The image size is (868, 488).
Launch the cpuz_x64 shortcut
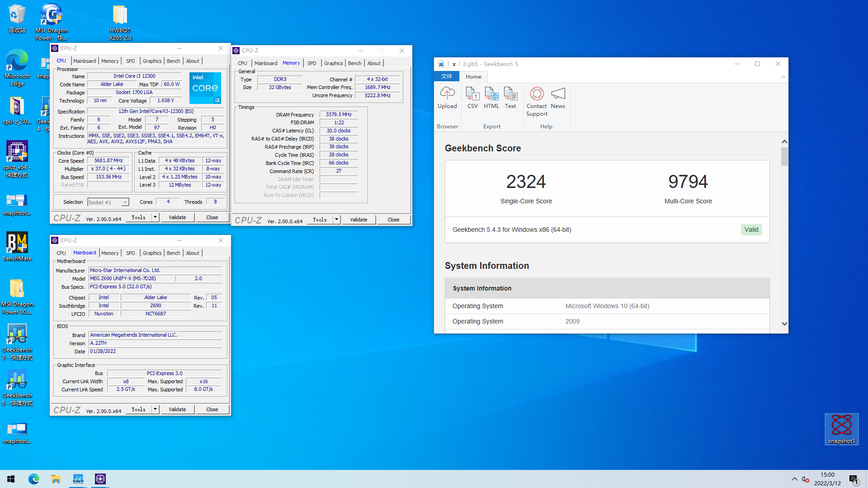(17, 159)
